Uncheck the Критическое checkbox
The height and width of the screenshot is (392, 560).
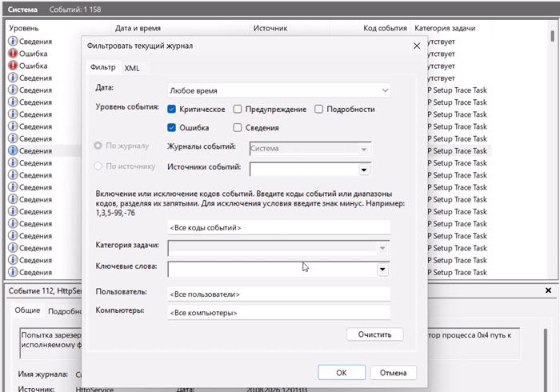click(171, 110)
